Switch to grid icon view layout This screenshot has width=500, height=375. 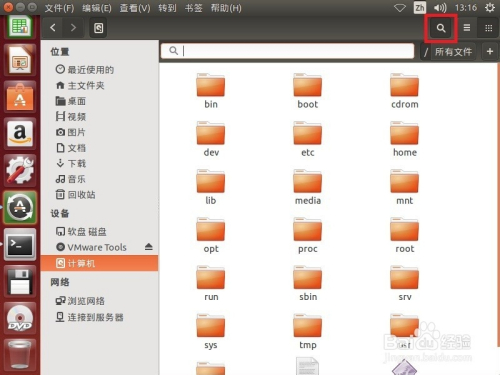tap(488, 28)
